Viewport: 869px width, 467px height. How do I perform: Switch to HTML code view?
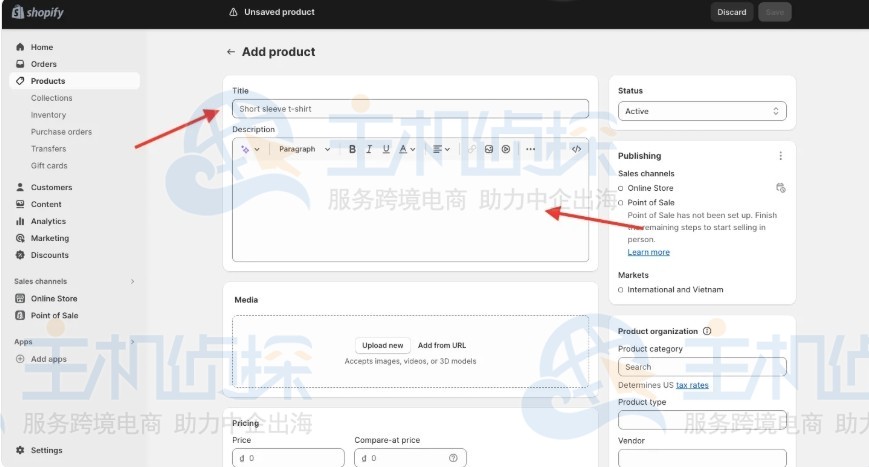tap(576, 149)
